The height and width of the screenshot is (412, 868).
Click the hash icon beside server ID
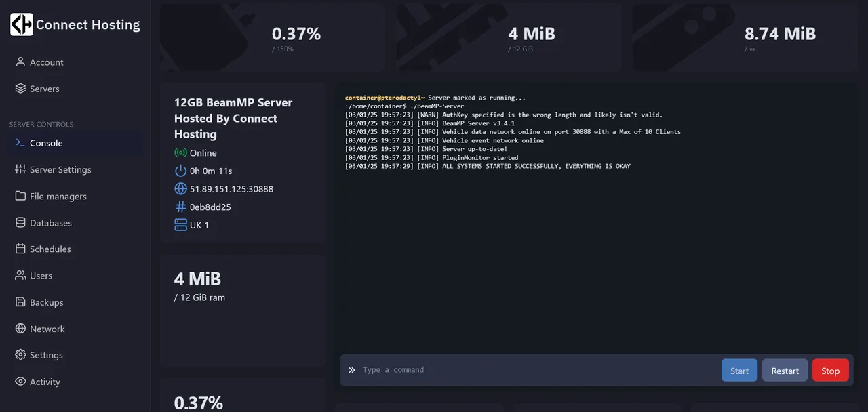[180, 207]
